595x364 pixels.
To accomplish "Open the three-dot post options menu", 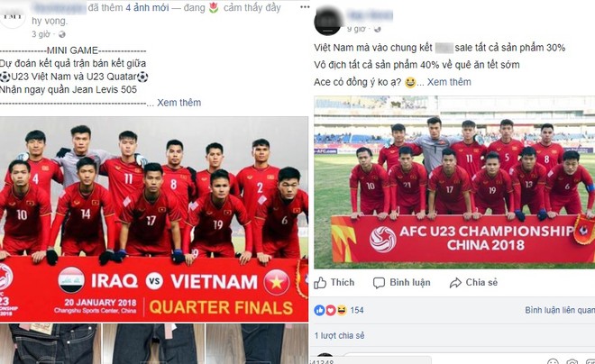I will click(305, 7).
